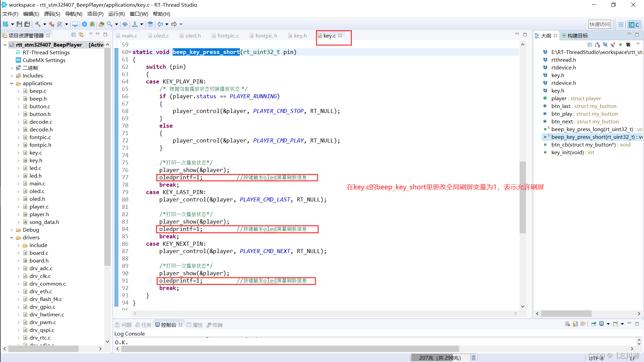Click the display selected console monitor icon
Image resolution: width=644 pixels, height=362 pixels.
pyautogui.click(x=601, y=324)
